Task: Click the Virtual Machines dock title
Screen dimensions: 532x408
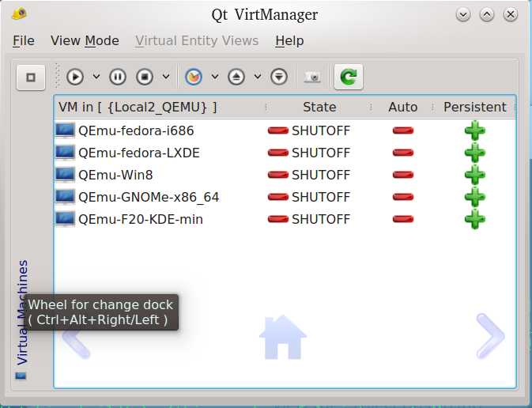Action: click(22, 312)
